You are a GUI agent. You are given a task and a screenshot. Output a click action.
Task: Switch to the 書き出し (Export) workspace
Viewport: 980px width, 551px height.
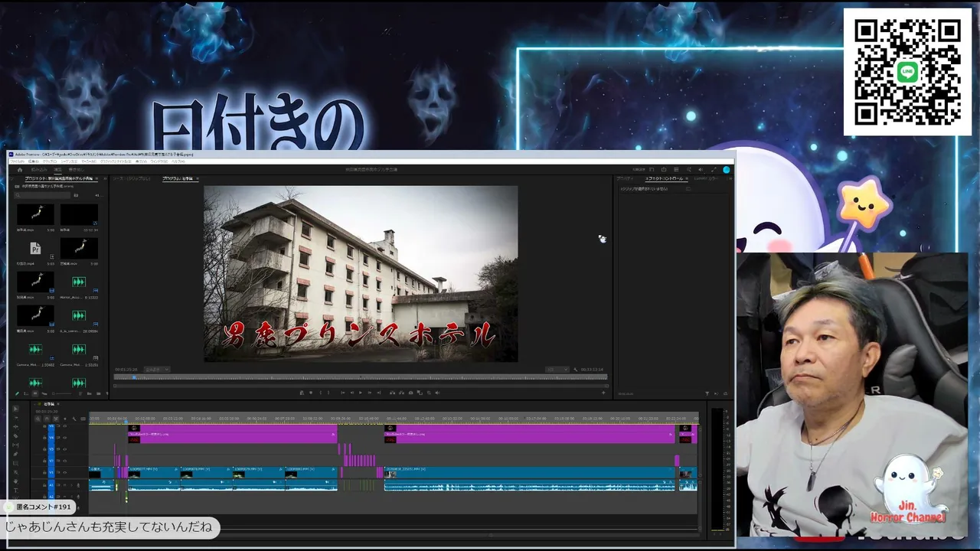(x=75, y=169)
